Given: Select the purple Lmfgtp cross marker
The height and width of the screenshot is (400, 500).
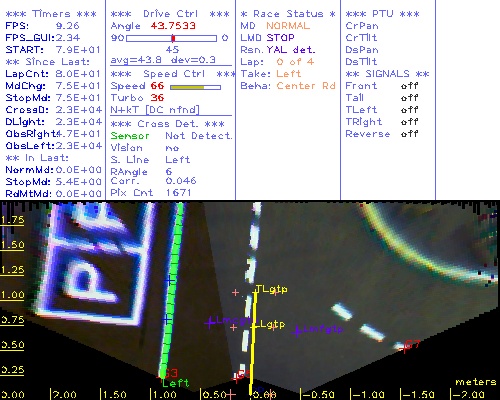Looking at the screenshot, I should pyautogui.click(x=297, y=331).
